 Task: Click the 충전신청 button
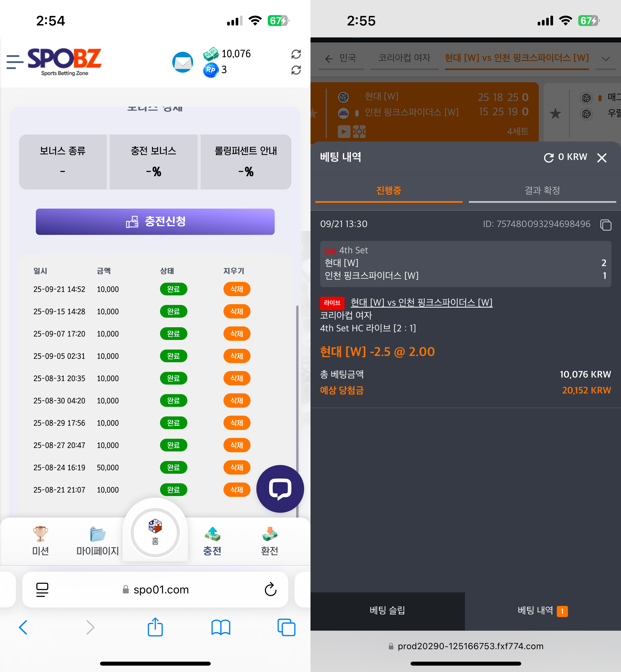155,222
